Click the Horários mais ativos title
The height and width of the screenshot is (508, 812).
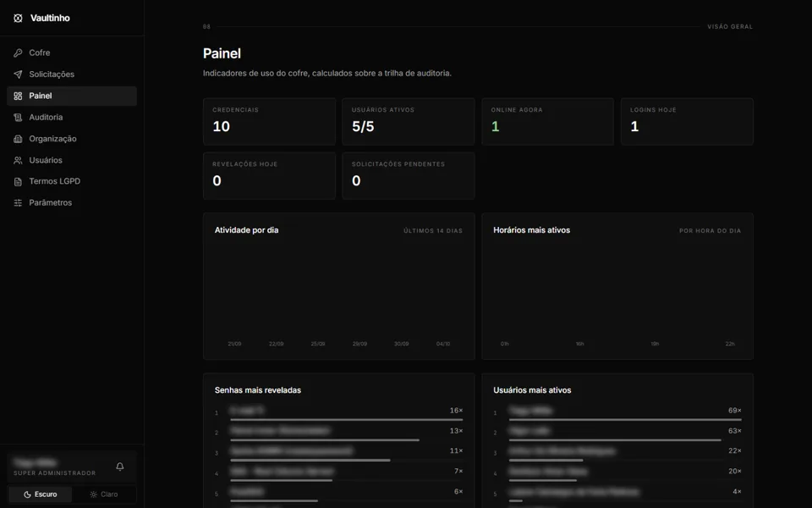point(531,230)
